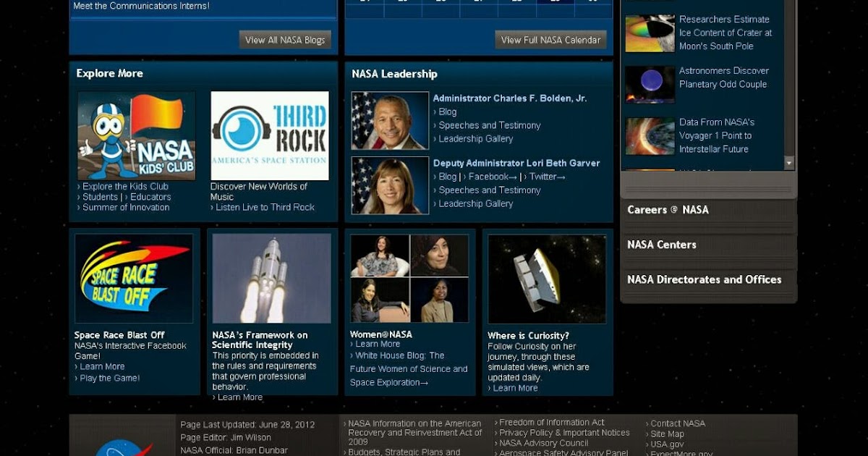The image size is (868, 456).
Task: Click the rocket launch Scientific Integrity image
Action: point(272,279)
